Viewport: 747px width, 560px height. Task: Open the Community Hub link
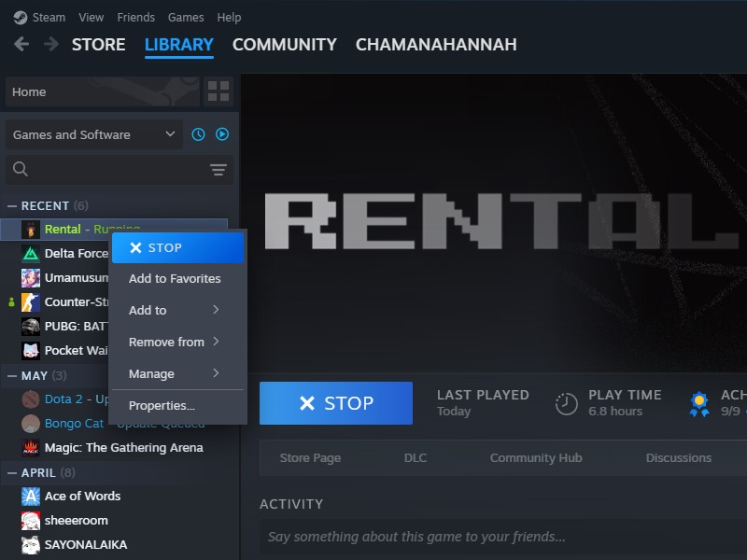[x=536, y=458]
